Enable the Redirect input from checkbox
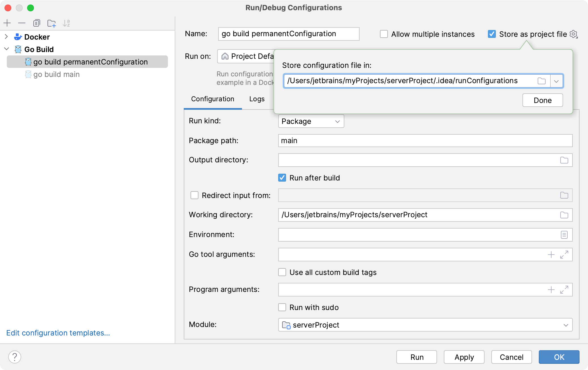Screen dimensions: 588x370 pyautogui.click(x=194, y=196)
